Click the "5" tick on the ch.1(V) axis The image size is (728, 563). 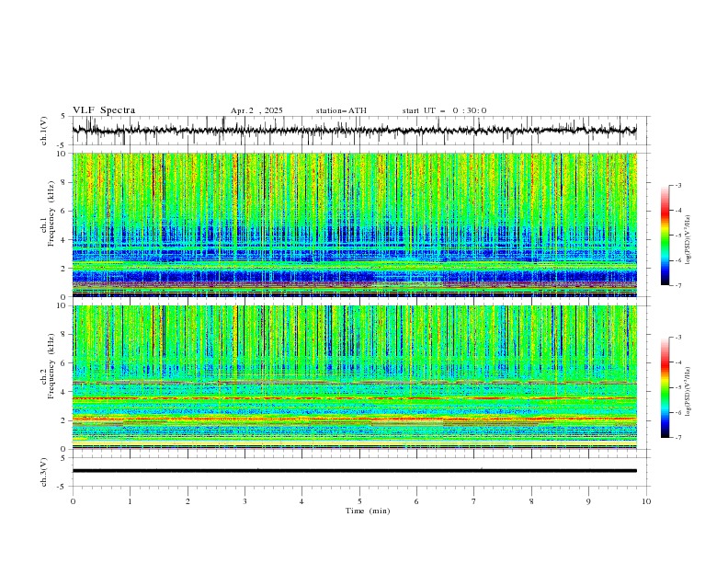coord(64,117)
